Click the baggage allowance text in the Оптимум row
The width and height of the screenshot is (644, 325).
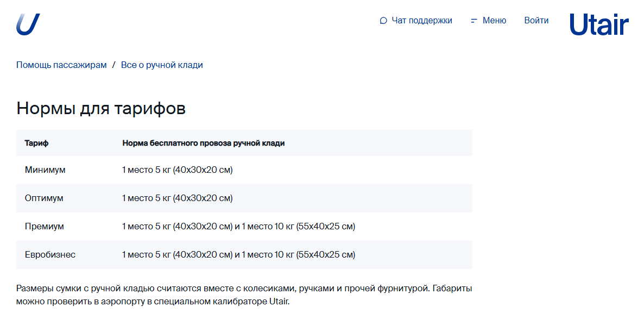click(x=178, y=198)
